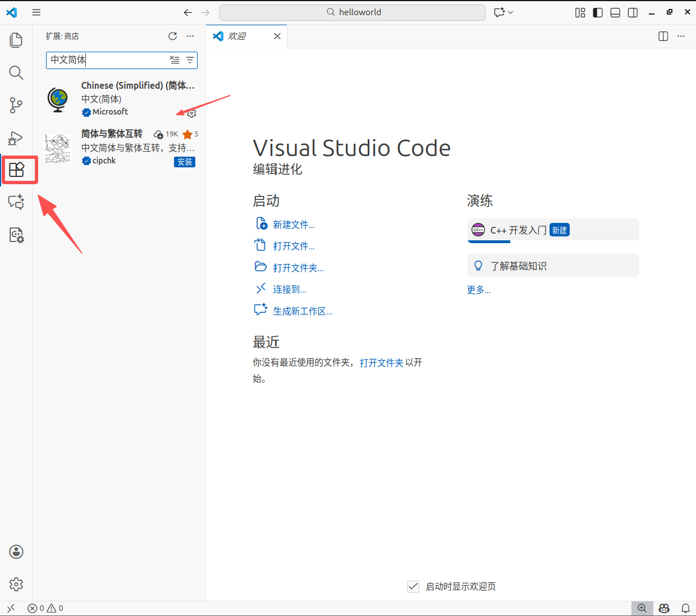
Task: Open notifications bell in status bar
Action: point(685,608)
